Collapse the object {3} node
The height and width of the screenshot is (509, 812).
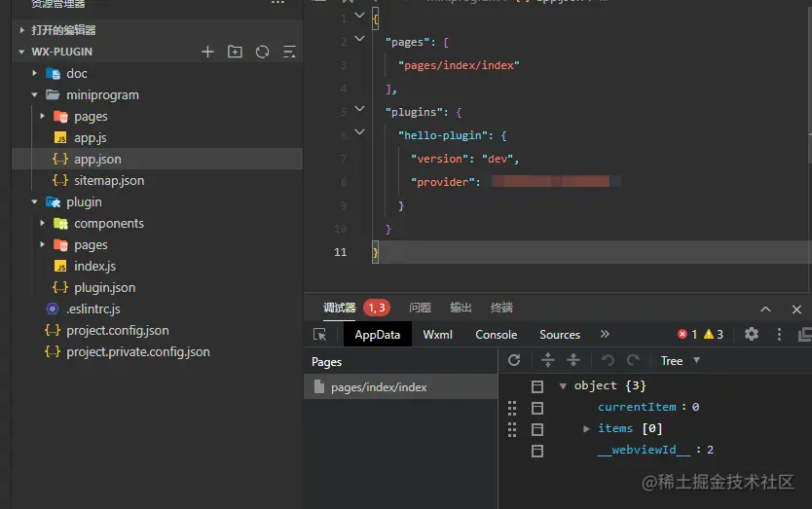(x=563, y=385)
